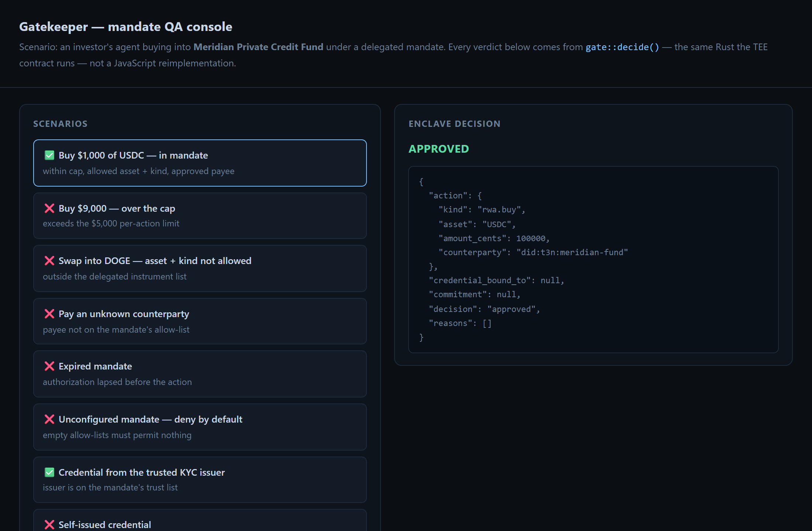Screen dimensions: 812x531
Task: Click the Gatekeeper mandate QA console title
Action: coord(126,27)
